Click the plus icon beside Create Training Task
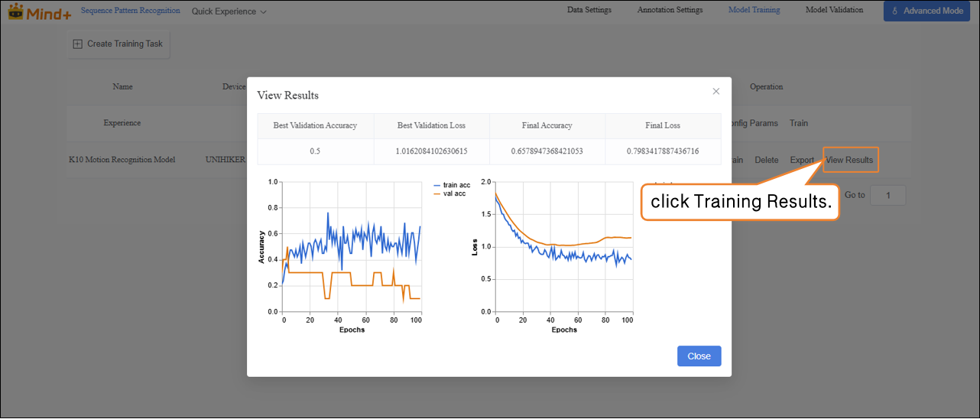This screenshot has width=980, height=419. click(x=77, y=44)
